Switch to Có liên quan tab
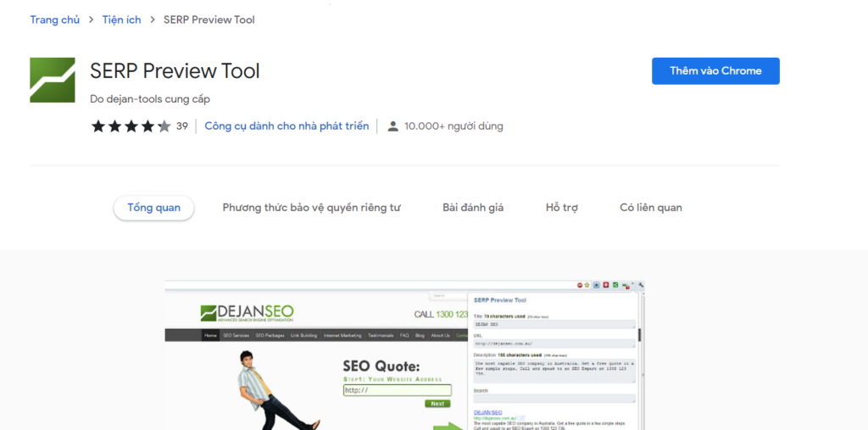Image resolution: width=868 pixels, height=430 pixels. (651, 208)
